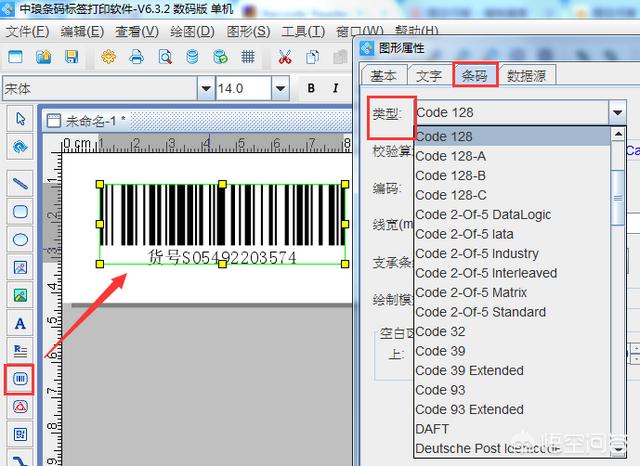Select highlighted Code 128 list entry
640x466 pixels.
(x=512, y=136)
